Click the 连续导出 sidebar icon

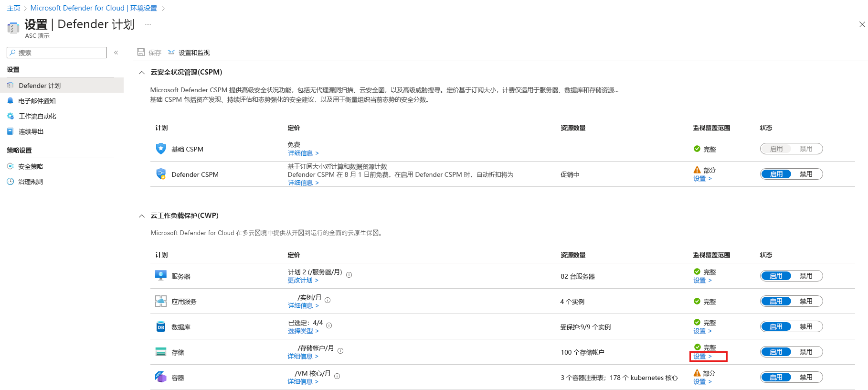[11, 131]
